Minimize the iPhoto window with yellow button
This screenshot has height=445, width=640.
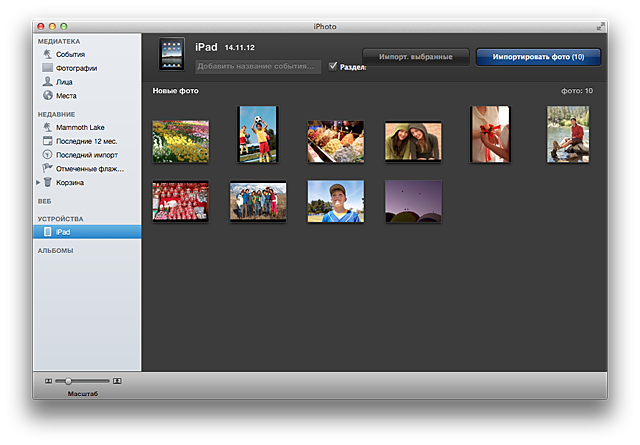point(52,26)
